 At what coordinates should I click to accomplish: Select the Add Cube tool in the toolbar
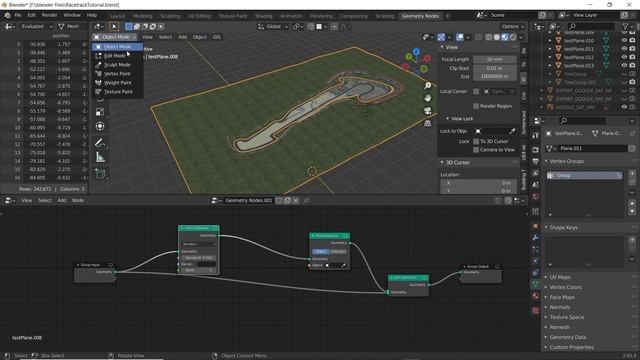tap(100, 173)
